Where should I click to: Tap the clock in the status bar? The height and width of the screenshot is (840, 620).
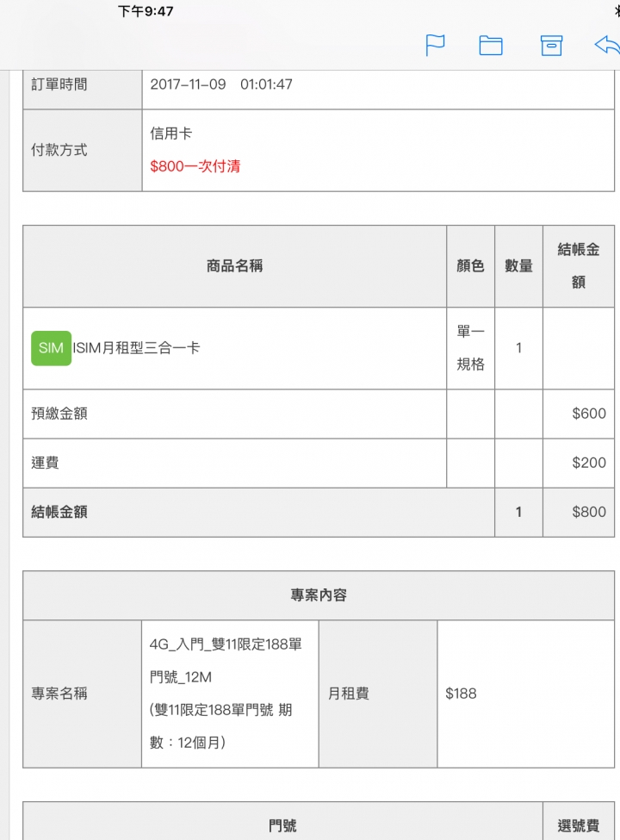(146, 11)
